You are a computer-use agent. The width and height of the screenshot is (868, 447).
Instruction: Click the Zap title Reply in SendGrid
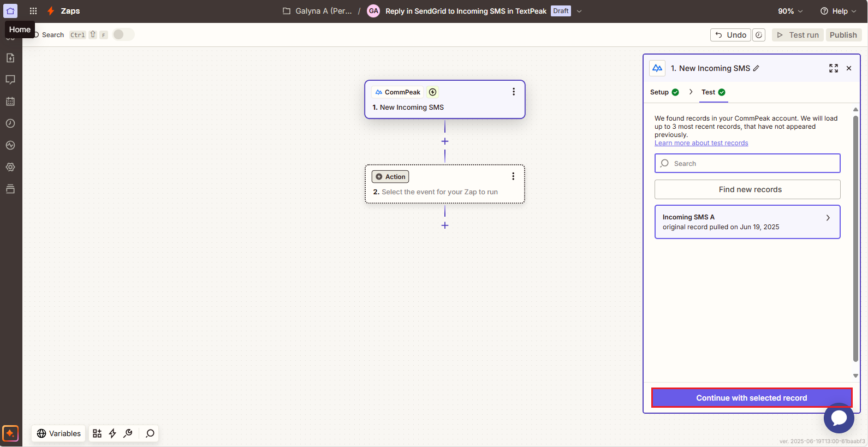coord(466,11)
